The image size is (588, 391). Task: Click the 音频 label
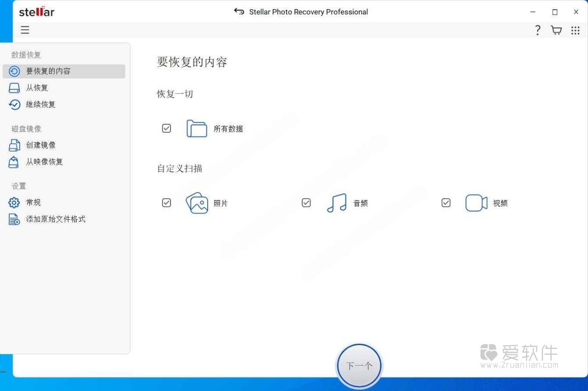(x=361, y=203)
